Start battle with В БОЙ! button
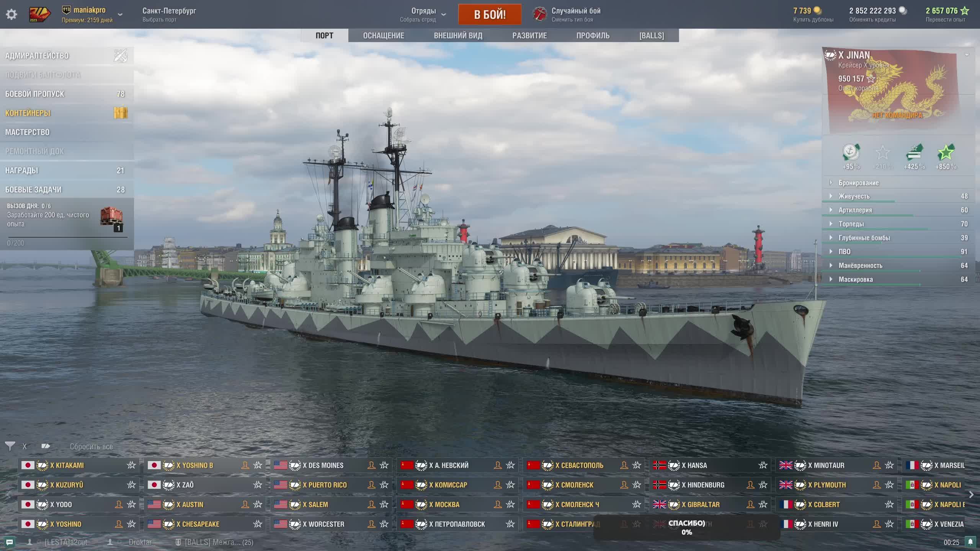This screenshot has height=551, width=980. [490, 15]
